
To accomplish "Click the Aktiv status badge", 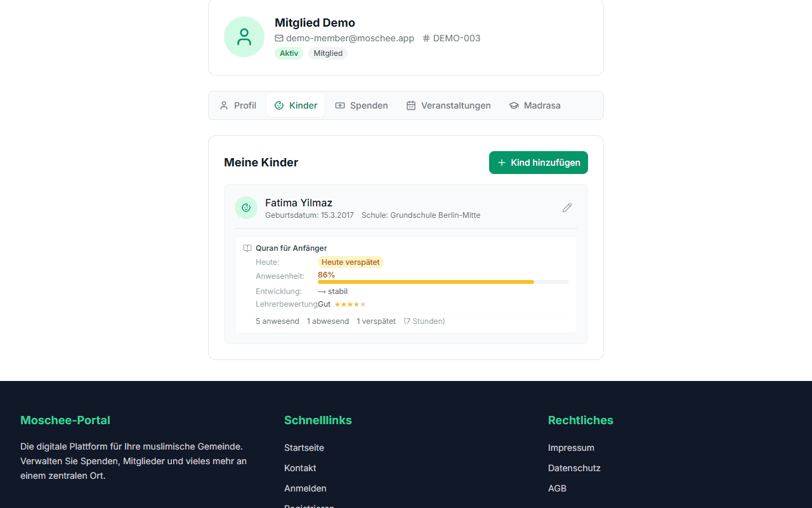I will tap(289, 53).
